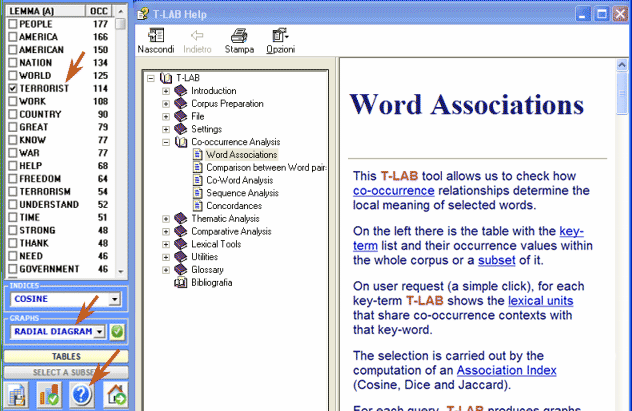
Task: Click the help content scrollbar thumb
Action: 622,93
